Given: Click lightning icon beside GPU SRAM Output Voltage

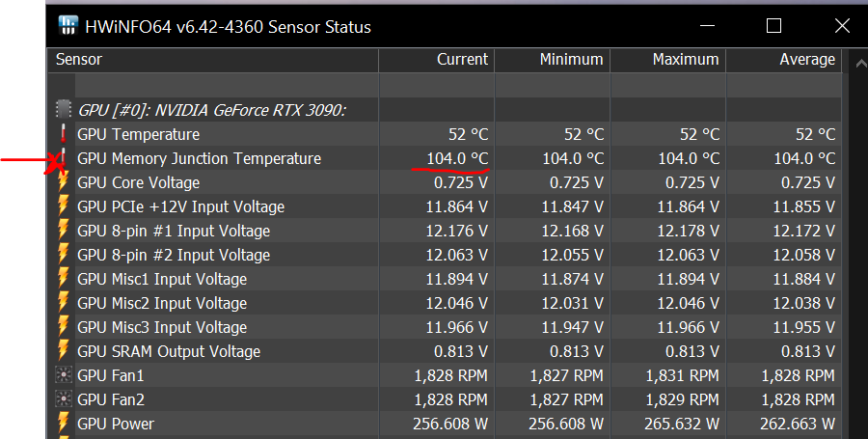Looking at the screenshot, I should (63, 350).
